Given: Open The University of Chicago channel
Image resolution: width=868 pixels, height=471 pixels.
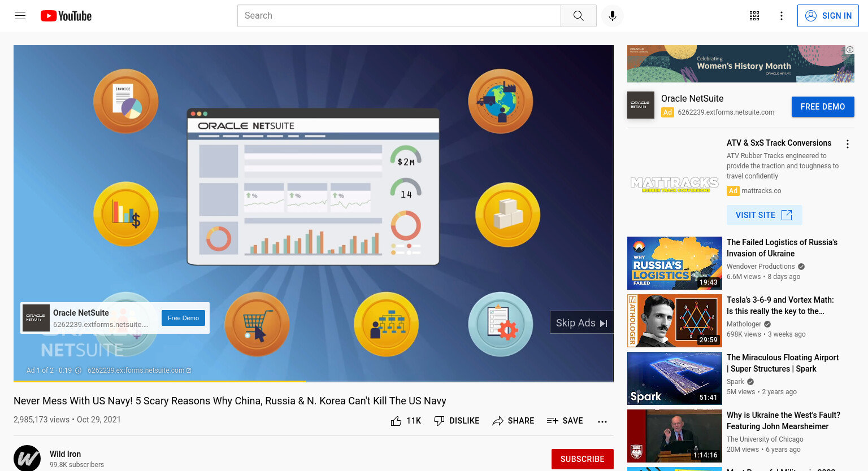Looking at the screenshot, I should pyautogui.click(x=765, y=439).
